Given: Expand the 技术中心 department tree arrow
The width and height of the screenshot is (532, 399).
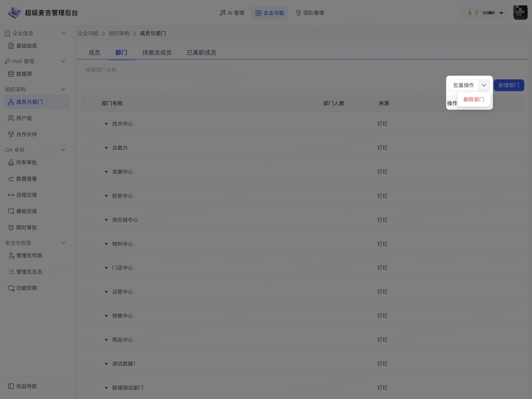Looking at the screenshot, I should tap(106, 124).
